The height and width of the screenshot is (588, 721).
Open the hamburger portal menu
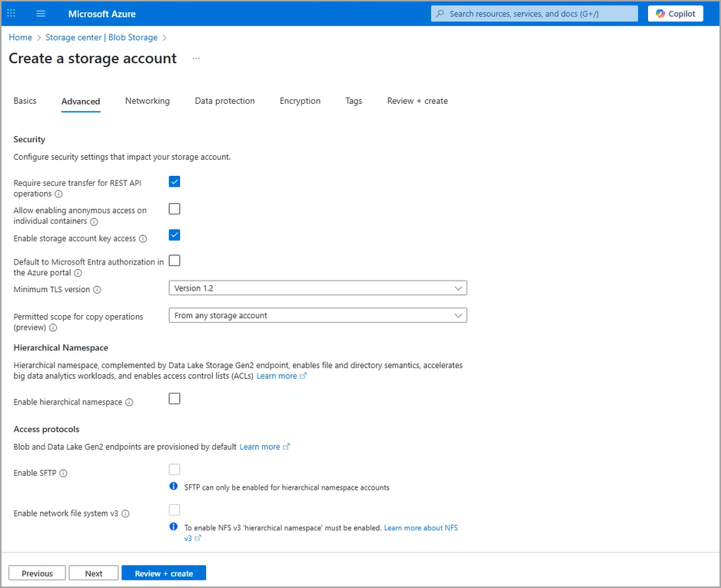coord(41,13)
